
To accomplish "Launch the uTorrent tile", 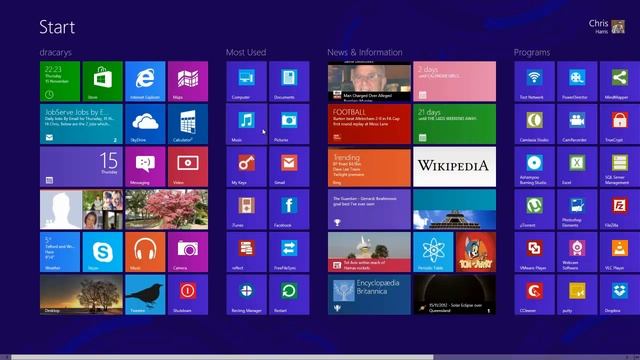I will pyautogui.click(x=534, y=209).
